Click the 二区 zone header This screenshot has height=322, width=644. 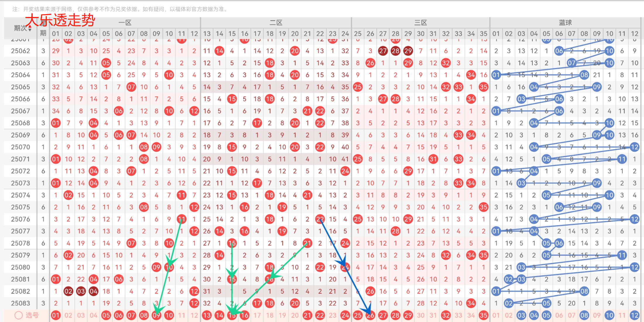tap(276, 23)
